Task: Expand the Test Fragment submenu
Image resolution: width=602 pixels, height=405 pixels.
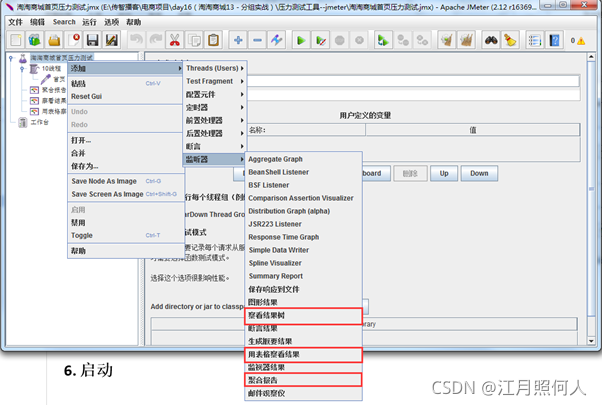Action: [215, 81]
